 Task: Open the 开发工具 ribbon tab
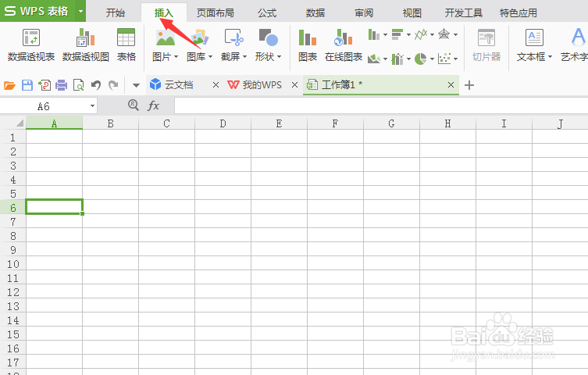[x=464, y=13]
